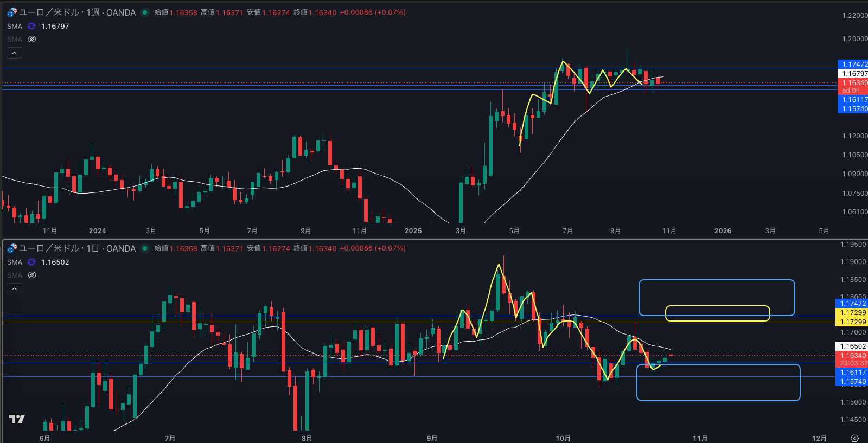
Task: Open symbol search from ユーロ/米ドル 1週 title
Action: 77,12
